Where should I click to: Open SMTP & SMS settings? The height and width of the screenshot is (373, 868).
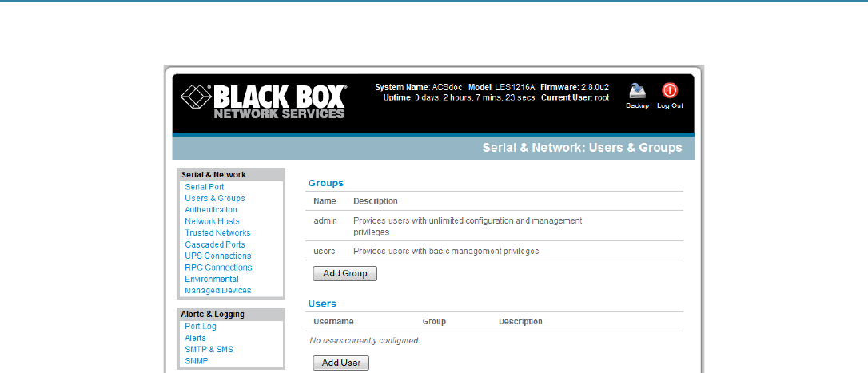(x=209, y=349)
